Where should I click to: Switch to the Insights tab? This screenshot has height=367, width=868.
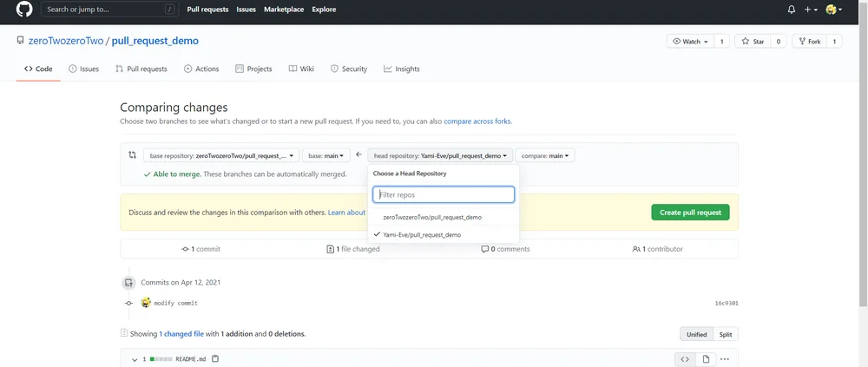(x=402, y=69)
